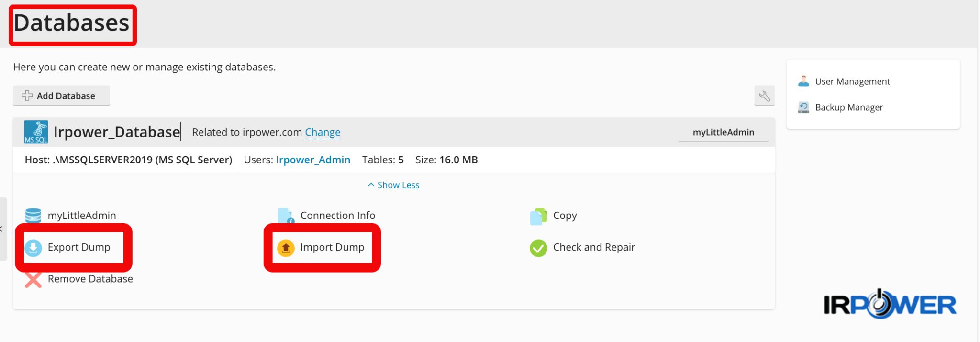Click the User Management person icon
Viewport: 980px width, 342px height.
[803, 81]
